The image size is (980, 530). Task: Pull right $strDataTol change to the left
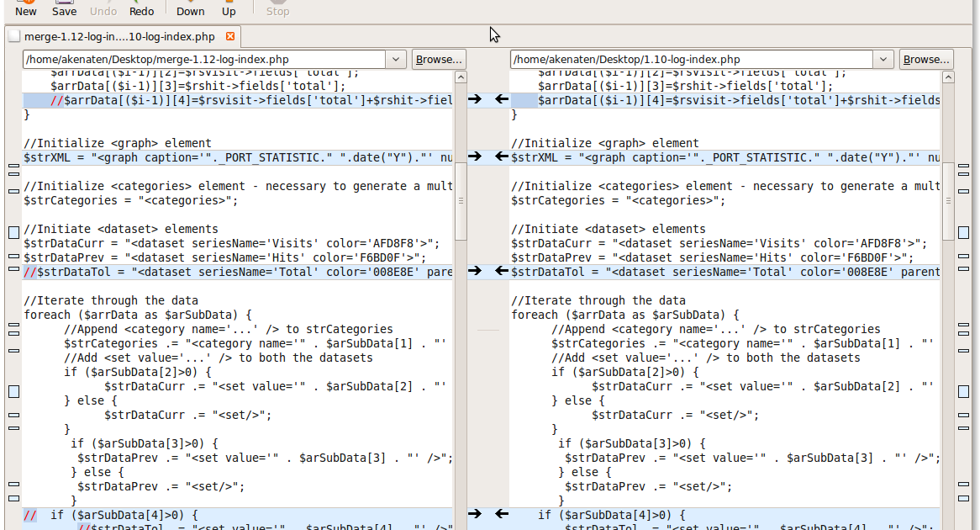(x=501, y=270)
